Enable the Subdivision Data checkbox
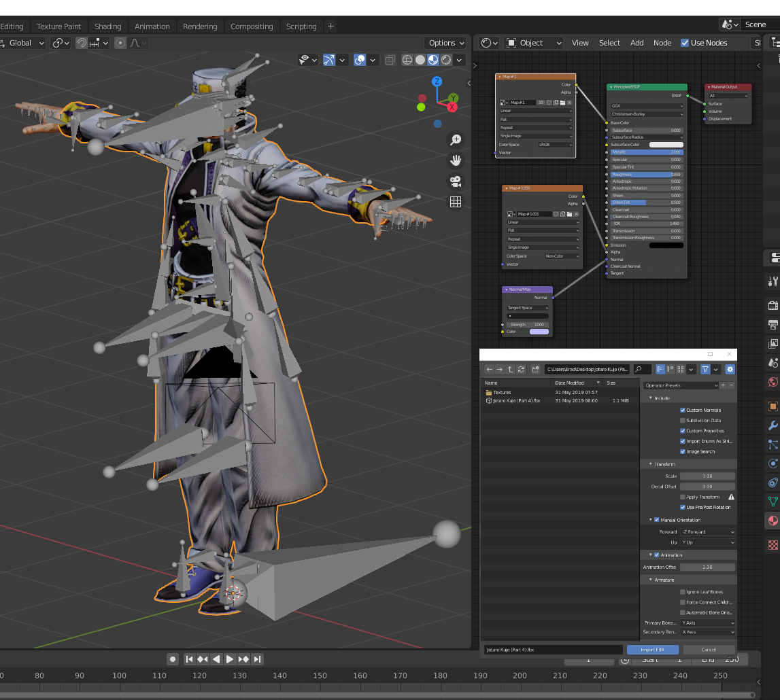780x700 pixels. pos(683,421)
